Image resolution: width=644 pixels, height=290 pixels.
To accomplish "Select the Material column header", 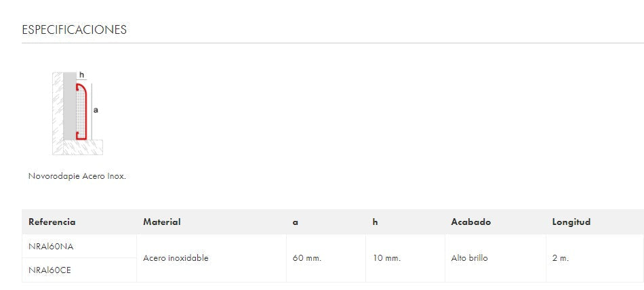I will click(162, 222).
